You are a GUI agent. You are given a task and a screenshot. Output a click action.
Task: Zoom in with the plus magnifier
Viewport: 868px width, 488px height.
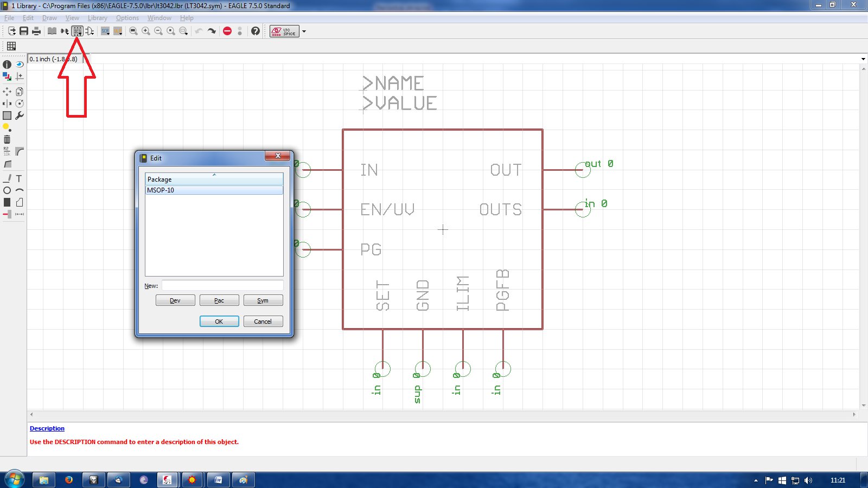pos(146,31)
